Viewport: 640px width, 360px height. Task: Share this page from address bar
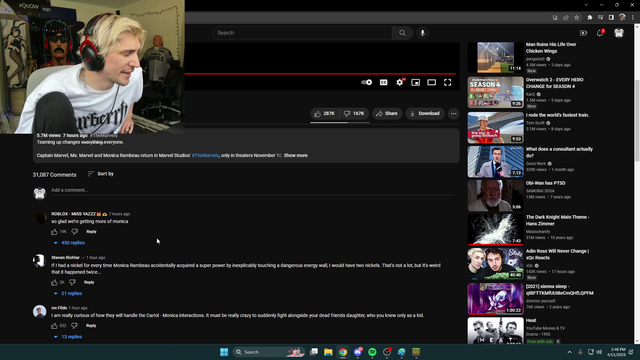[x=566, y=18]
